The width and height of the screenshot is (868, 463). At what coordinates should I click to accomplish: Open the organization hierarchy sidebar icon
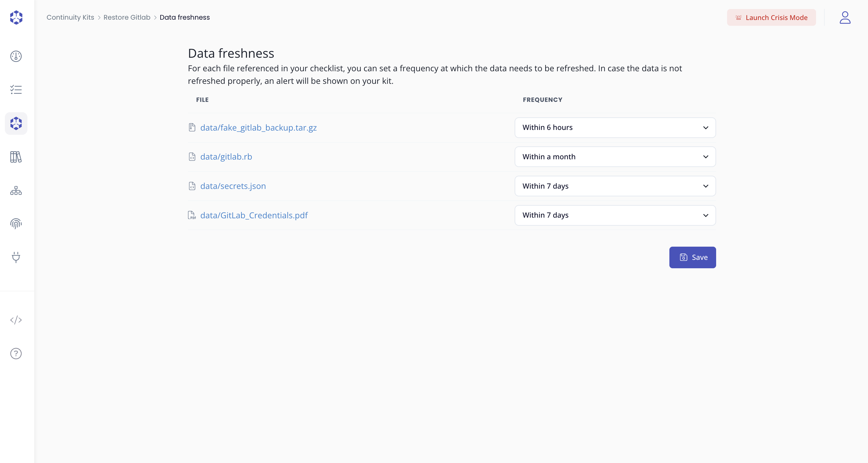click(x=16, y=191)
